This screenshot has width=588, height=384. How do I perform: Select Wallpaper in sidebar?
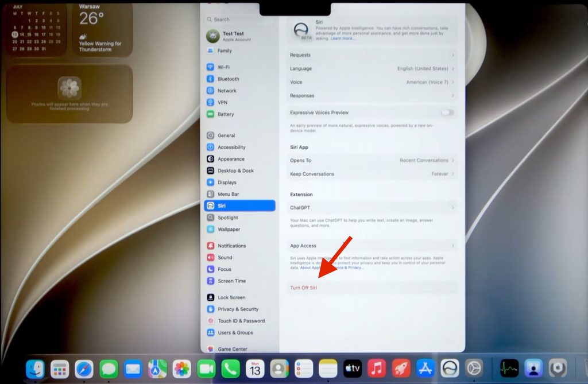click(x=240, y=229)
